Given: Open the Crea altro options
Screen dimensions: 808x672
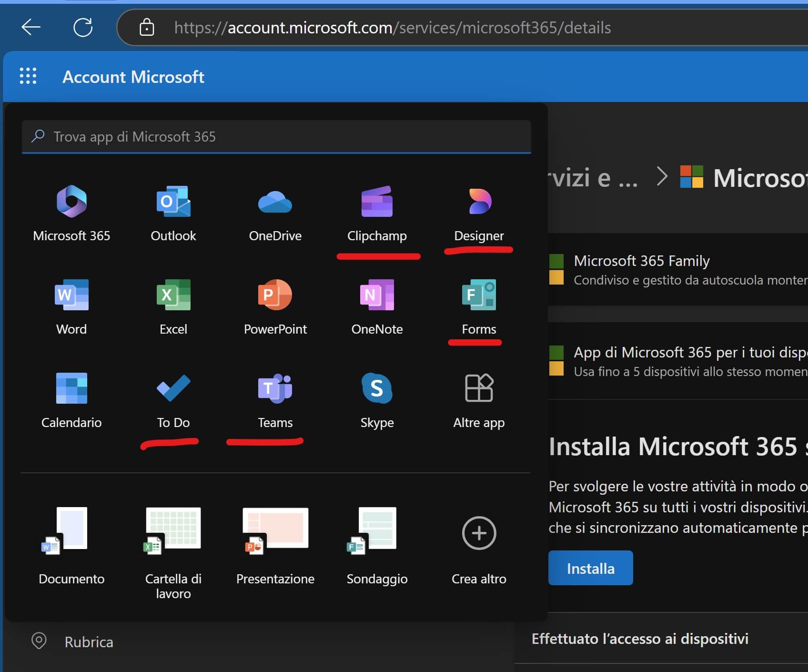Looking at the screenshot, I should (x=479, y=533).
